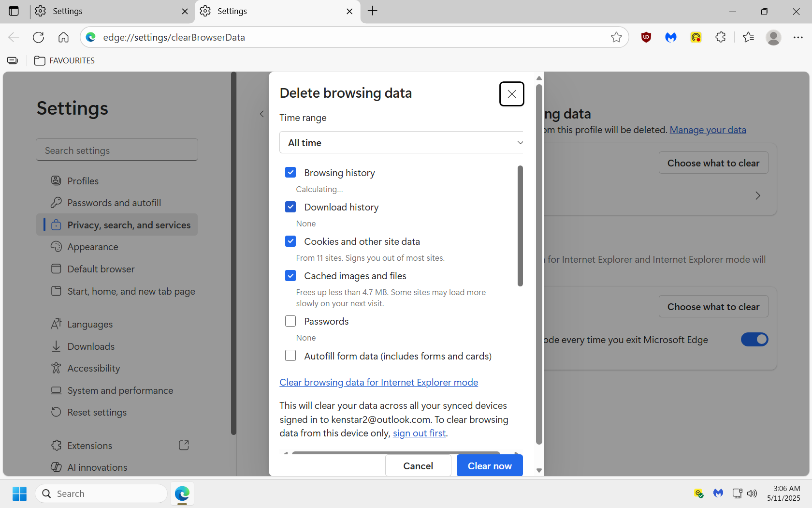Image resolution: width=812 pixels, height=508 pixels.
Task: Click the upper Choose what to clear button
Action: pos(713,163)
